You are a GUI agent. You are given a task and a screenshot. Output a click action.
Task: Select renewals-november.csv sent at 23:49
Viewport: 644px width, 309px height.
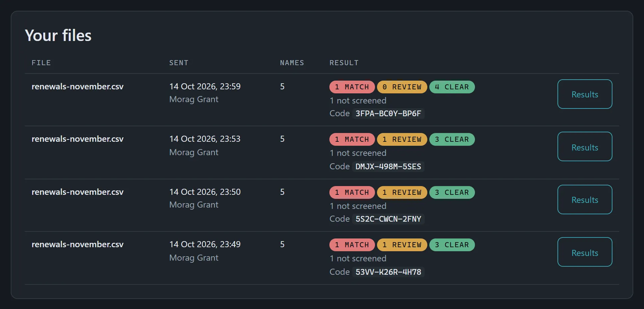77,244
